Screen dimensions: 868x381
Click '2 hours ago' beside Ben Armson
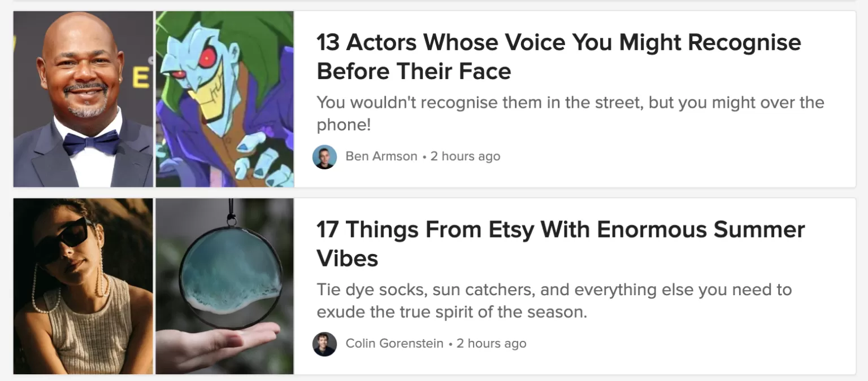pos(465,156)
